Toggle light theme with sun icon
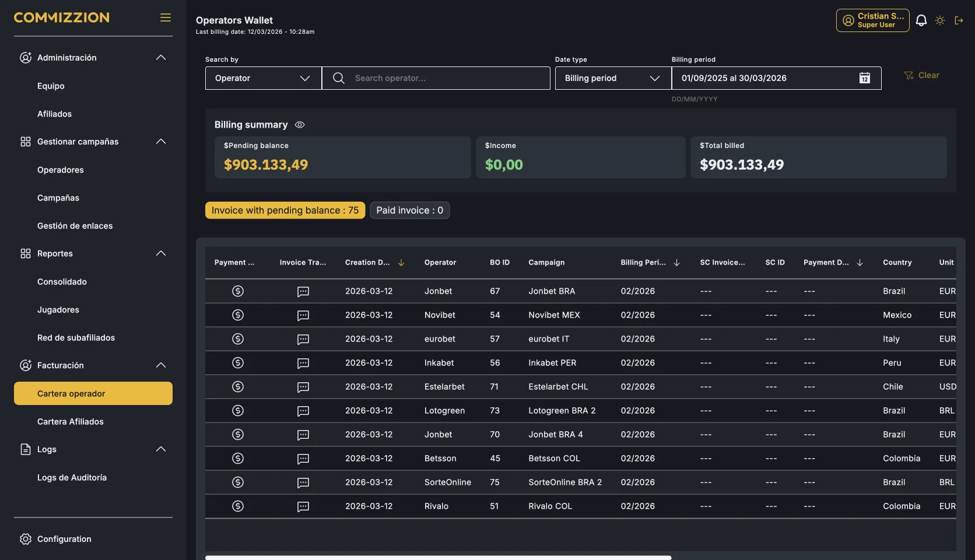This screenshot has width=975, height=560. click(940, 20)
